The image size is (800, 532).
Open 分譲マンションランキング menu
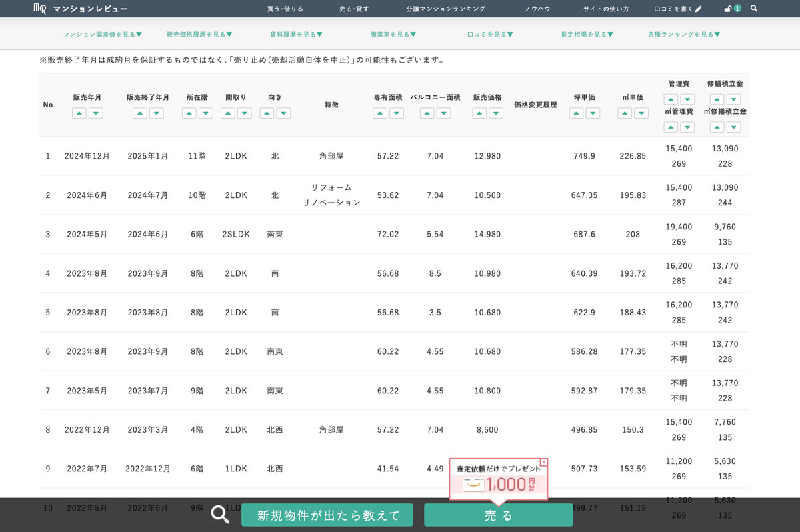click(445, 9)
